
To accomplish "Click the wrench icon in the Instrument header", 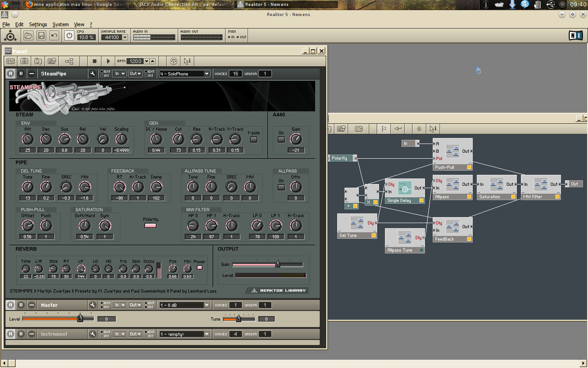I will [92, 334].
